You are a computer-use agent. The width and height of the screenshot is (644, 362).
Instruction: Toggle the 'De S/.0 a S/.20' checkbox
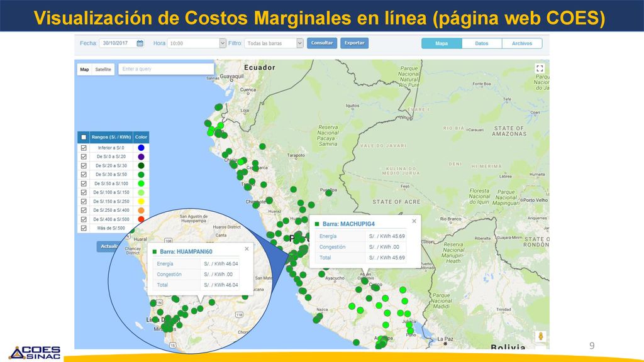(84, 156)
